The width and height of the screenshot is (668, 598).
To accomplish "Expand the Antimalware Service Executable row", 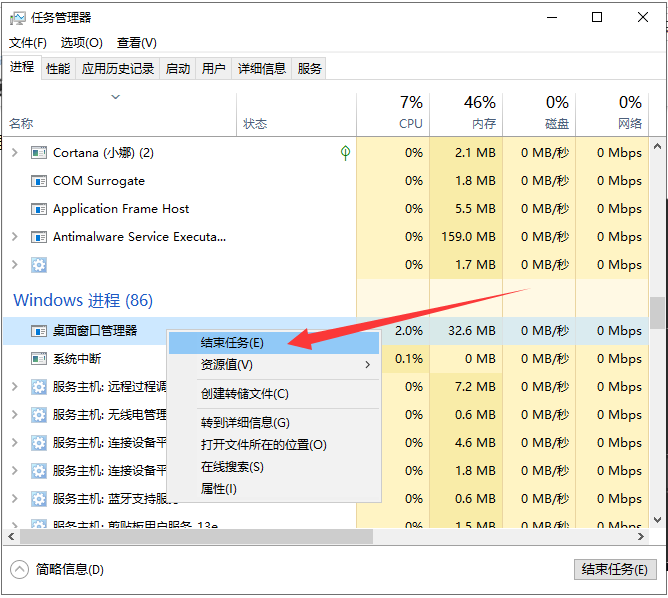I will click(14, 237).
